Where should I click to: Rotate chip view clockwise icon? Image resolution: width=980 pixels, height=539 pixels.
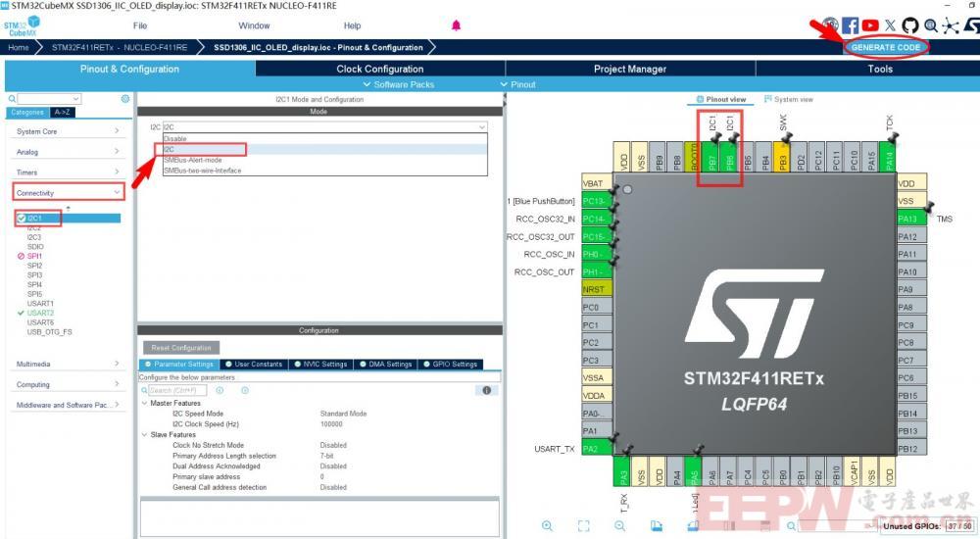(x=657, y=526)
